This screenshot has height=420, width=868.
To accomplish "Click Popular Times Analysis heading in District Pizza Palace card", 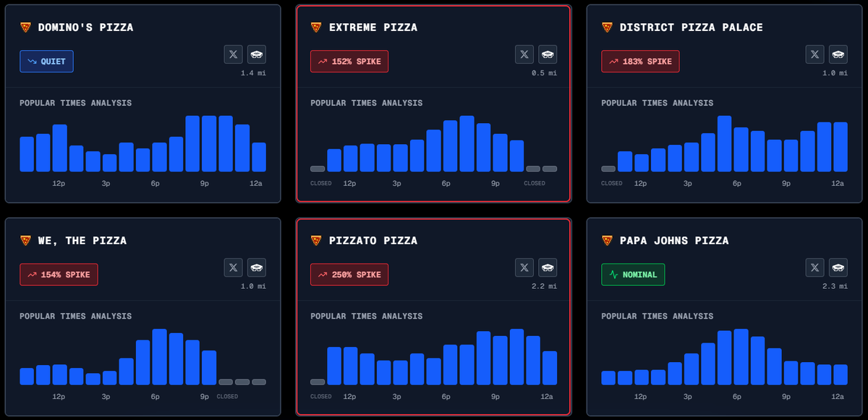I will (658, 103).
